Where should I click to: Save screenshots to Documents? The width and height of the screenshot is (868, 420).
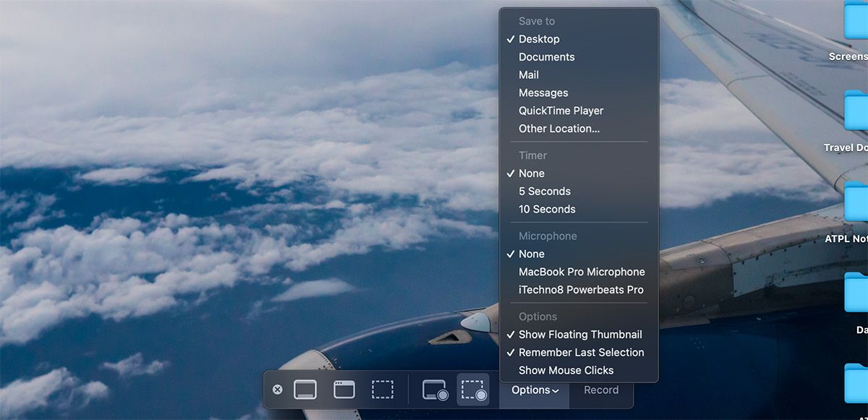point(546,56)
